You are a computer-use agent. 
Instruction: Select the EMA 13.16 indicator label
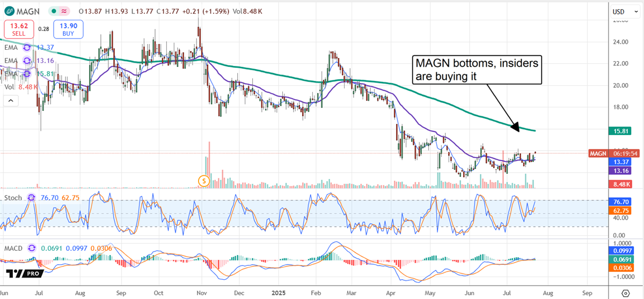[x=12, y=60]
